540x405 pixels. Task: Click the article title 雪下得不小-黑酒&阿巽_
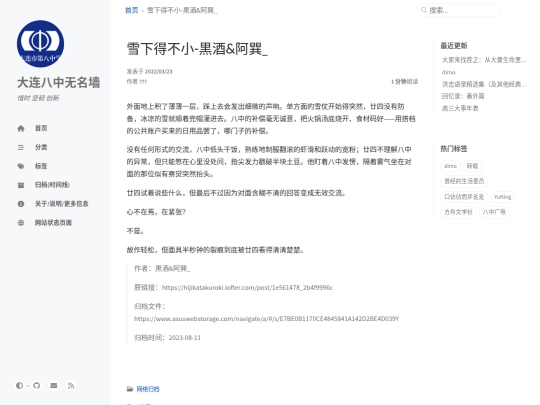coord(197,49)
